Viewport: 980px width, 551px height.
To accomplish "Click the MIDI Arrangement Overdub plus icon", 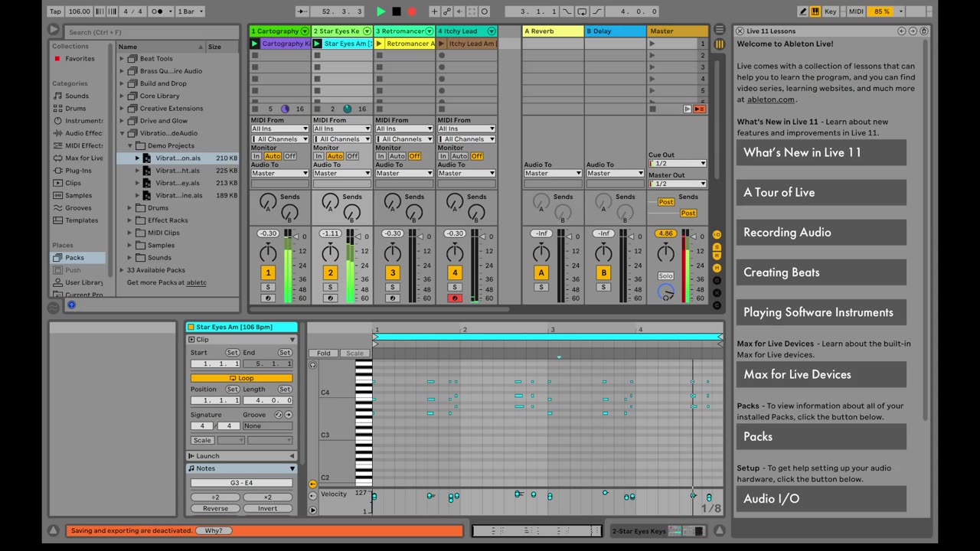I will click(x=434, y=11).
